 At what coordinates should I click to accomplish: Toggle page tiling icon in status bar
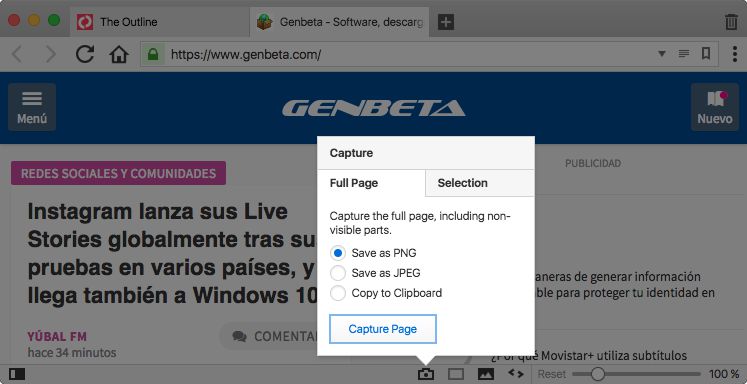[456, 374]
